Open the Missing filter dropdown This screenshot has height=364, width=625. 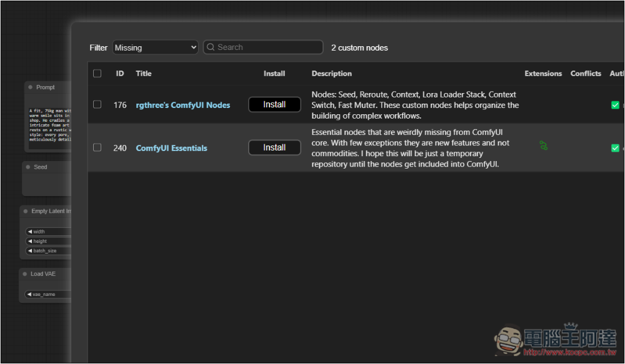point(156,47)
